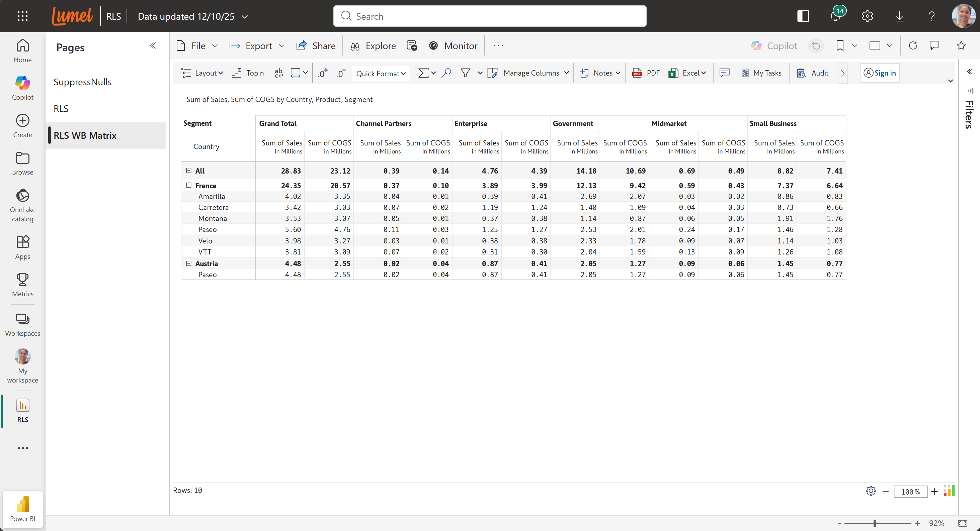Open the Quick Format dropdown

click(381, 73)
